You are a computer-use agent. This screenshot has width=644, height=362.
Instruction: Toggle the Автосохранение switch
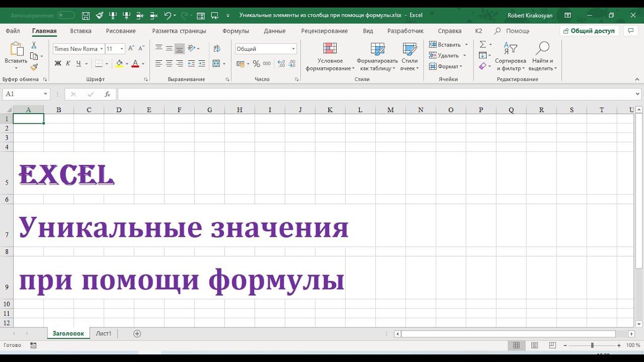[x=66, y=16]
